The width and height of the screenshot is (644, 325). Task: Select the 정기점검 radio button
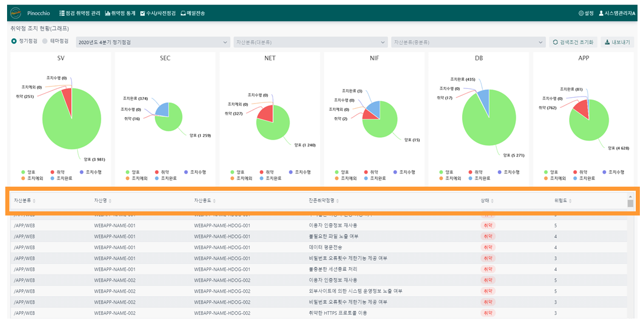click(14, 41)
